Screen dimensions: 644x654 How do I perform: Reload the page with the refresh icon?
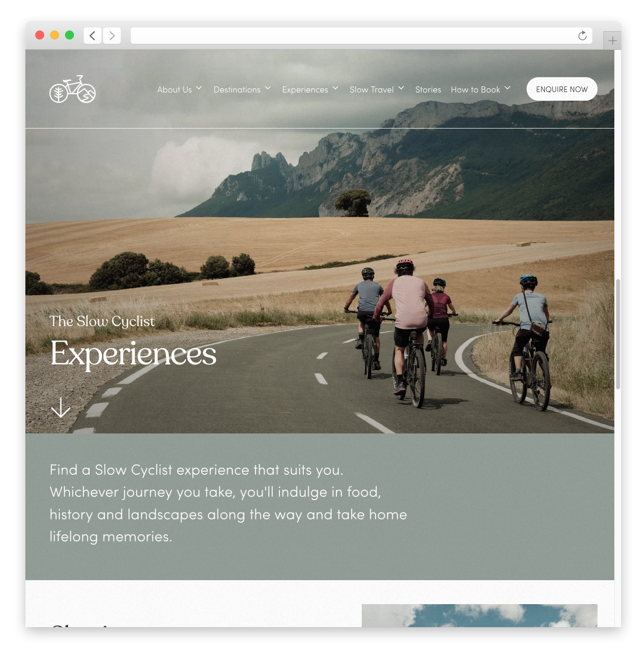click(x=582, y=36)
